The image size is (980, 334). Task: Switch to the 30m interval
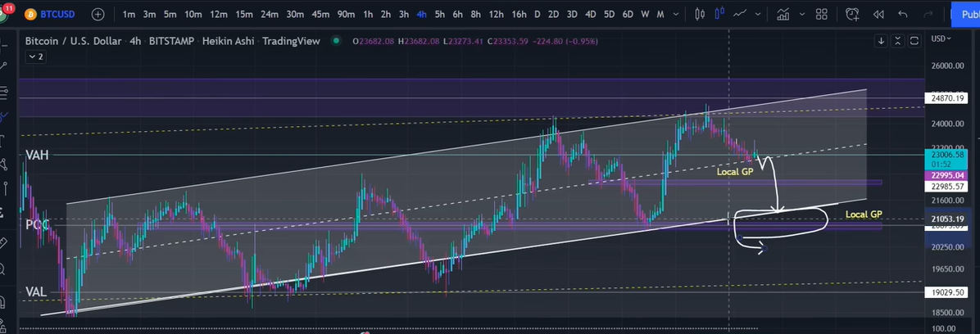(x=296, y=14)
